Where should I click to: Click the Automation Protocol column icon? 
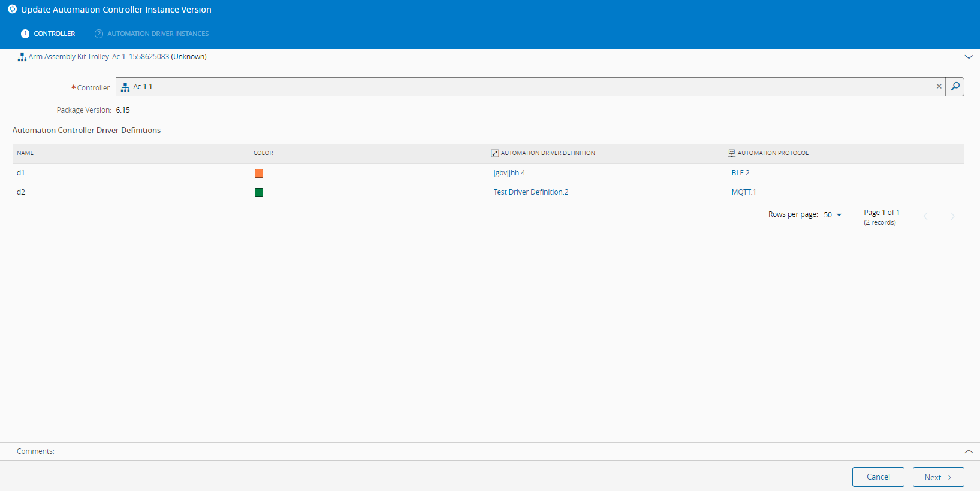pos(732,153)
